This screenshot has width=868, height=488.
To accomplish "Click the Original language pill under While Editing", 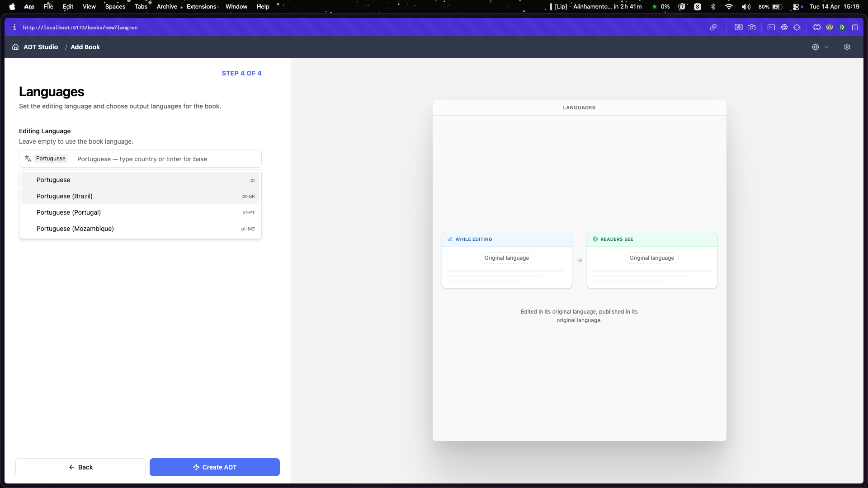I will [x=506, y=258].
